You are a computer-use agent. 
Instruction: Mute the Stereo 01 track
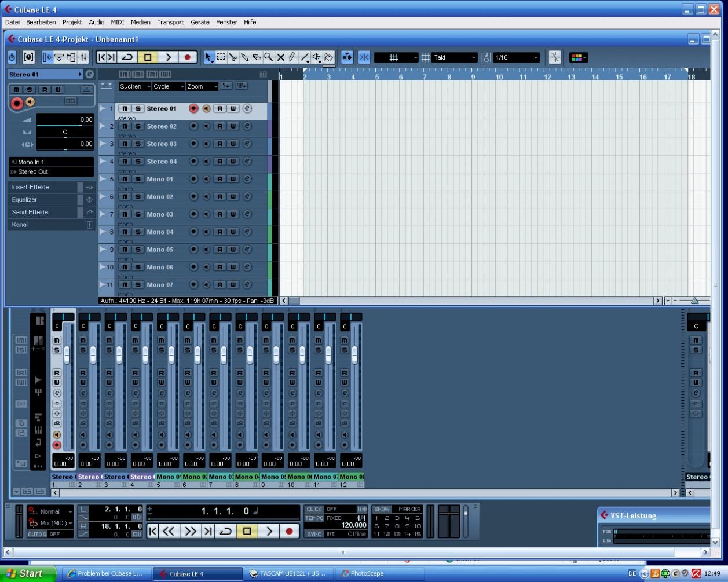125,108
